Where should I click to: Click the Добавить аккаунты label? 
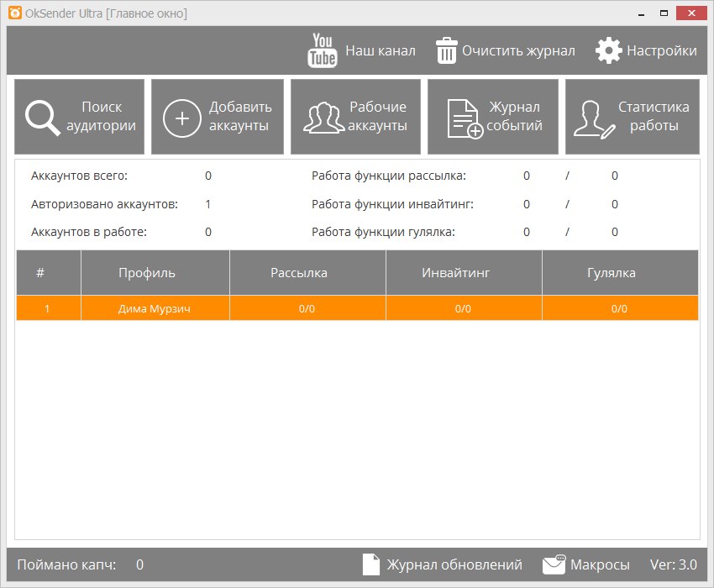[240, 116]
